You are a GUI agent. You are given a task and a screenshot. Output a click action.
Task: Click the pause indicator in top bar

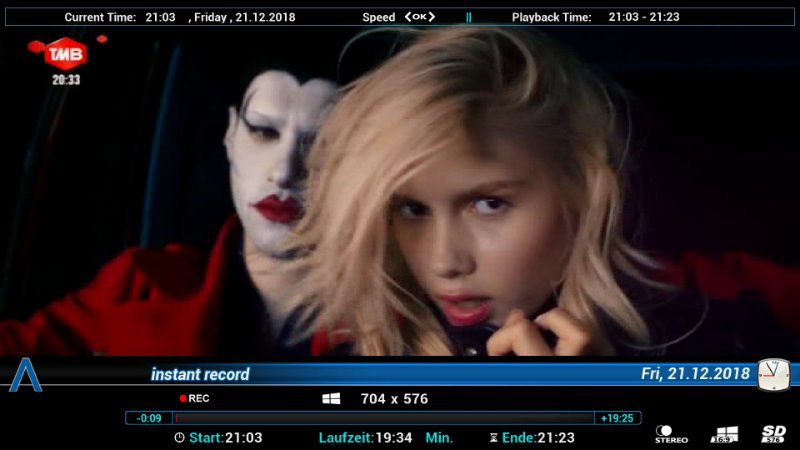coord(468,18)
